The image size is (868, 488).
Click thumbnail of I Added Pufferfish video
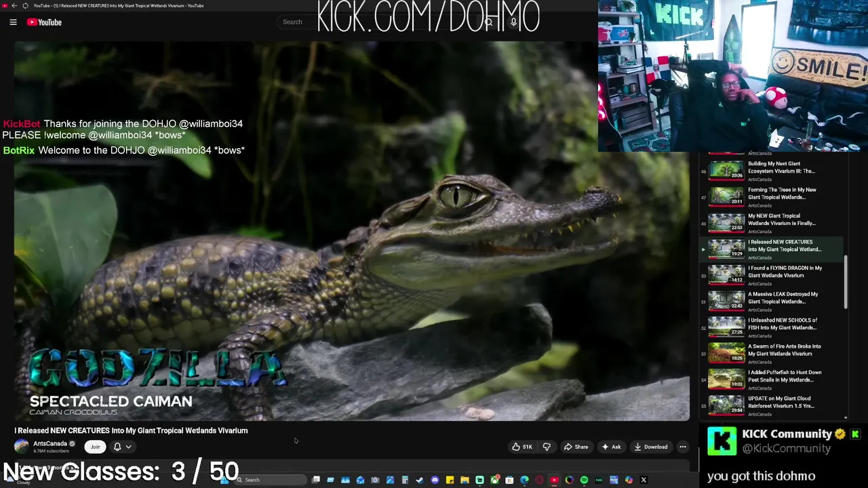(x=726, y=379)
